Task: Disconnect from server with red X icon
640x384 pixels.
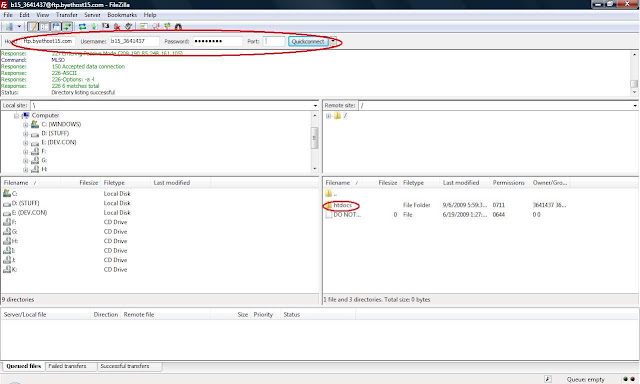Action: [117, 27]
